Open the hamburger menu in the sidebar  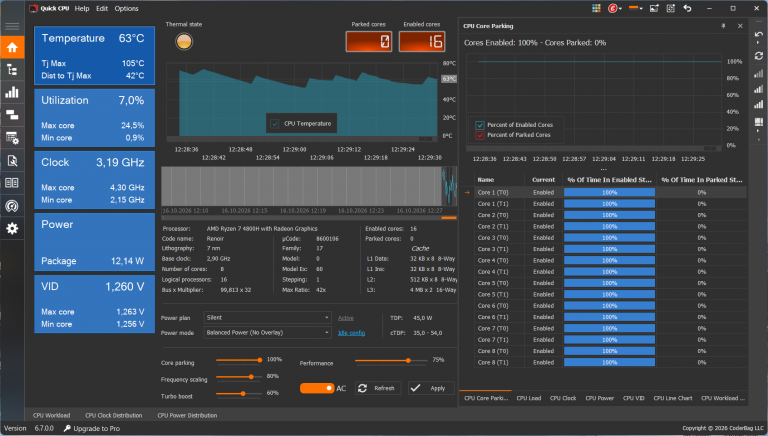pyautogui.click(x=12, y=26)
